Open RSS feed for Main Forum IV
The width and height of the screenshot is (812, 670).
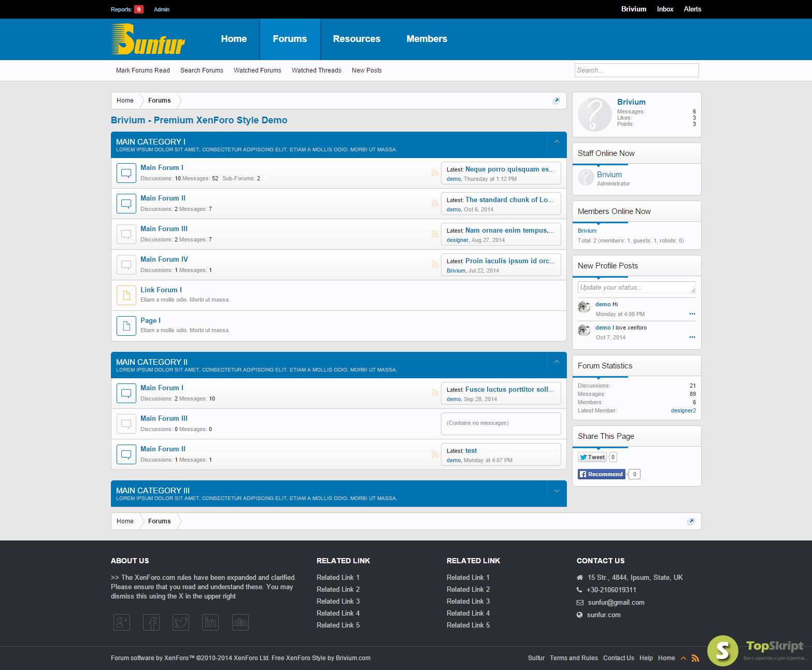[x=435, y=265]
